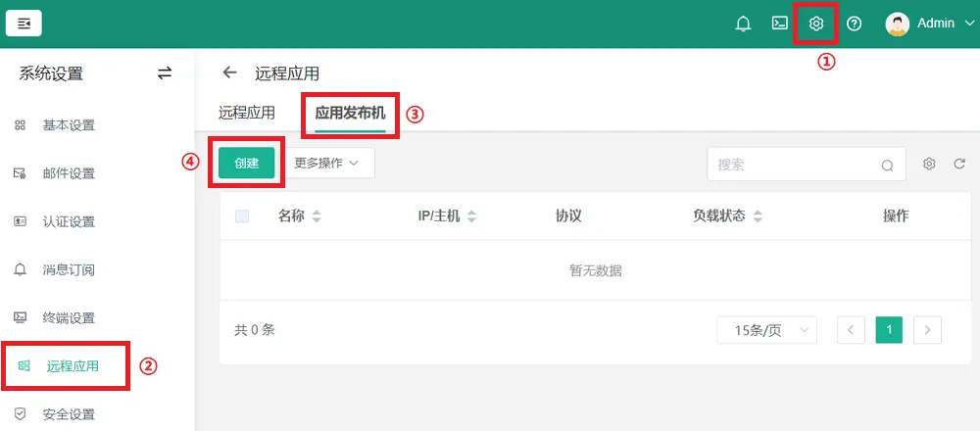The width and height of the screenshot is (980, 431).
Task: Go back using the arrow beside 远程应用
Action: pyautogui.click(x=230, y=73)
